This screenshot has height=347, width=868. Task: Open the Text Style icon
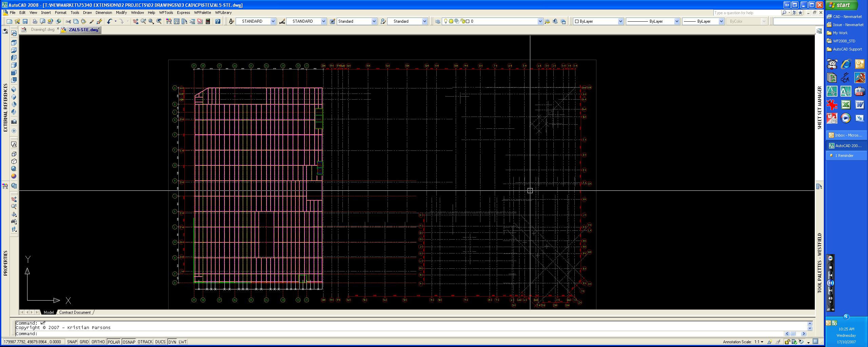pos(232,21)
